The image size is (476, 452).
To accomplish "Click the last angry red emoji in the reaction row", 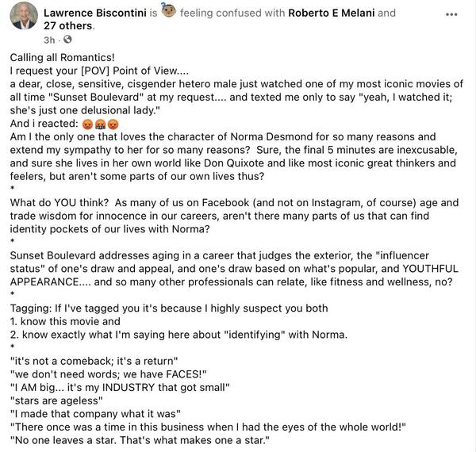I will pos(113,124).
